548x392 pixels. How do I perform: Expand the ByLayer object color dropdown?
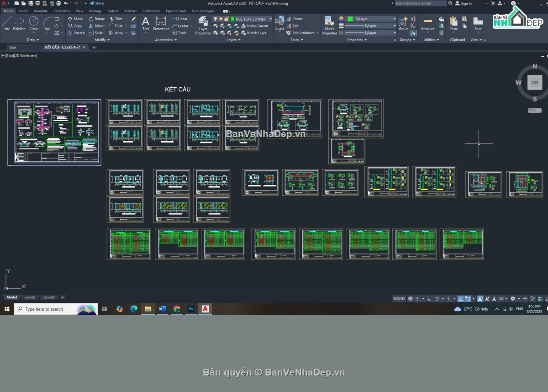(x=395, y=19)
